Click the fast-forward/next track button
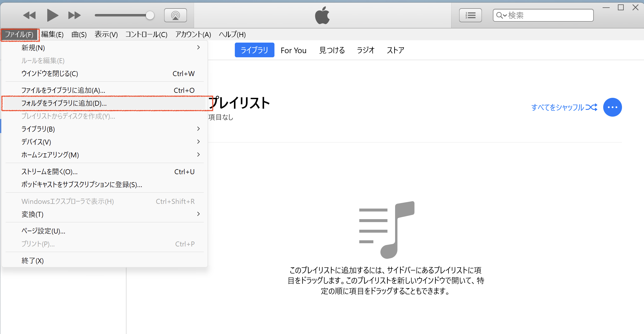 click(74, 15)
